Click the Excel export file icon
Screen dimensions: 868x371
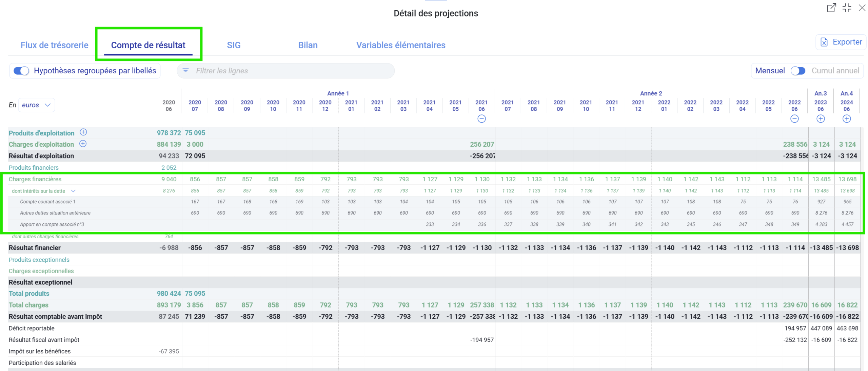click(824, 42)
